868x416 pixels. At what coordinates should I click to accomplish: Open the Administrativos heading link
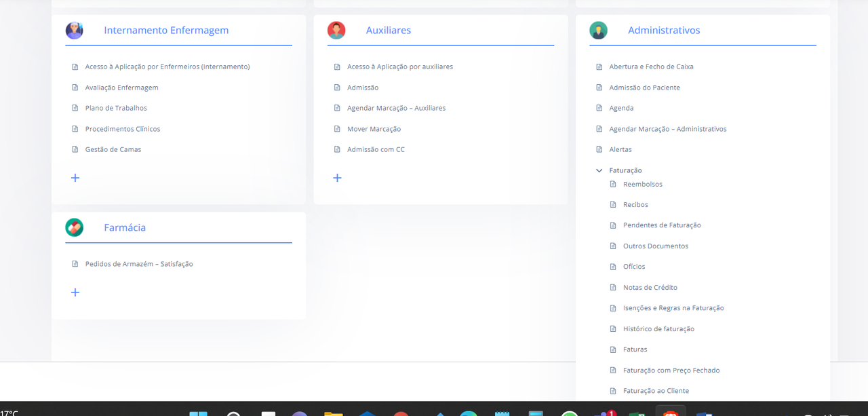(664, 31)
